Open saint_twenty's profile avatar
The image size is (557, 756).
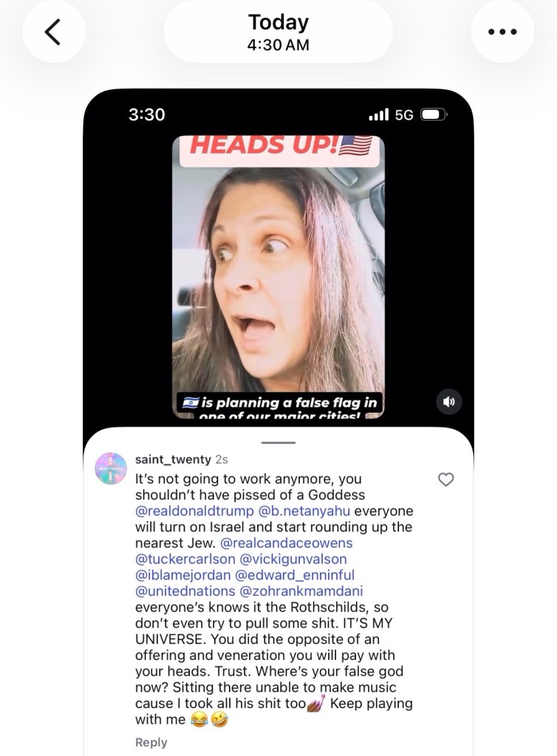(x=111, y=468)
